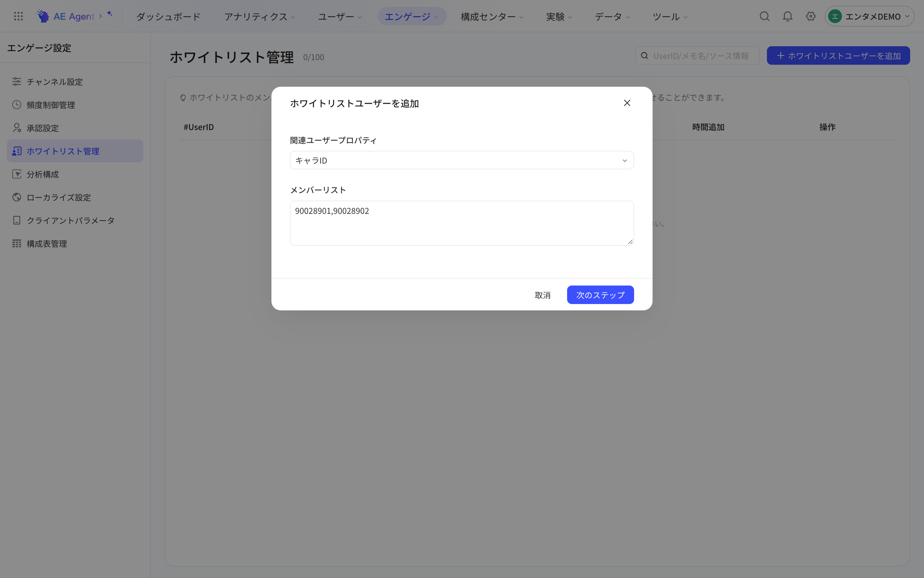Click the #UserID column header
The width and height of the screenshot is (924, 578).
pyautogui.click(x=199, y=127)
